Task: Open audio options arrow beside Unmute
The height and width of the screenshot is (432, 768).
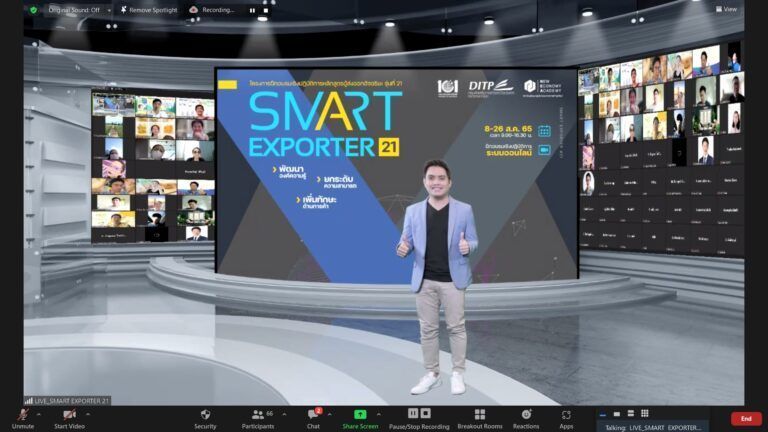Action: pos(39,414)
